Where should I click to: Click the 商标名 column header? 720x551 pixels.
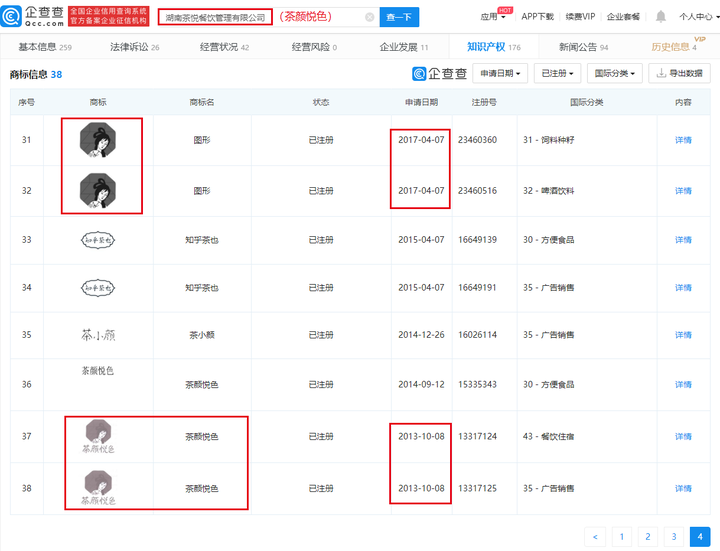(x=202, y=102)
